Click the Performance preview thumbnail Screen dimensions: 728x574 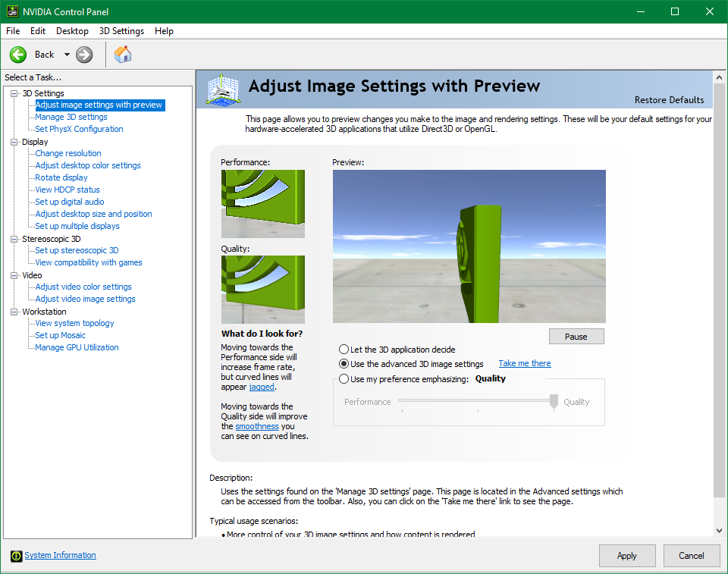pyautogui.click(x=262, y=203)
